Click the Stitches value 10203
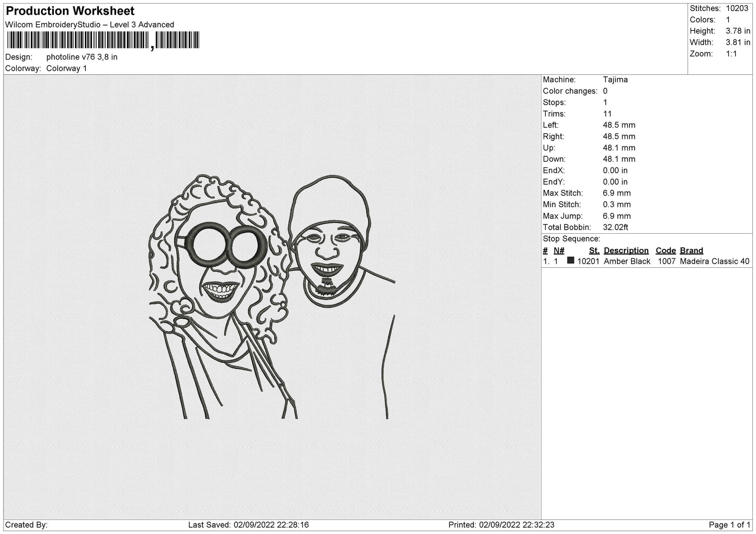This screenshot has width=756, height=534. (737, 8)
